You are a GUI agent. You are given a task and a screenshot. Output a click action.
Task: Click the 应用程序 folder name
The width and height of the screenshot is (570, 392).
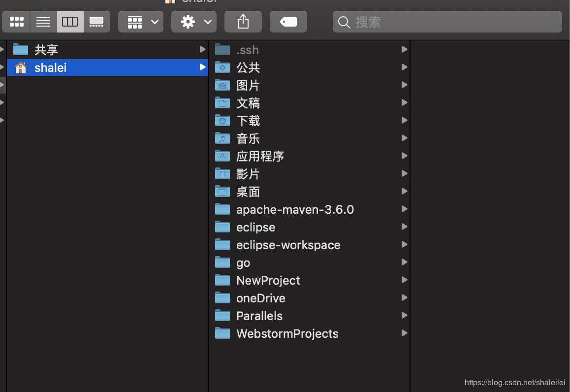click(260, 157)
